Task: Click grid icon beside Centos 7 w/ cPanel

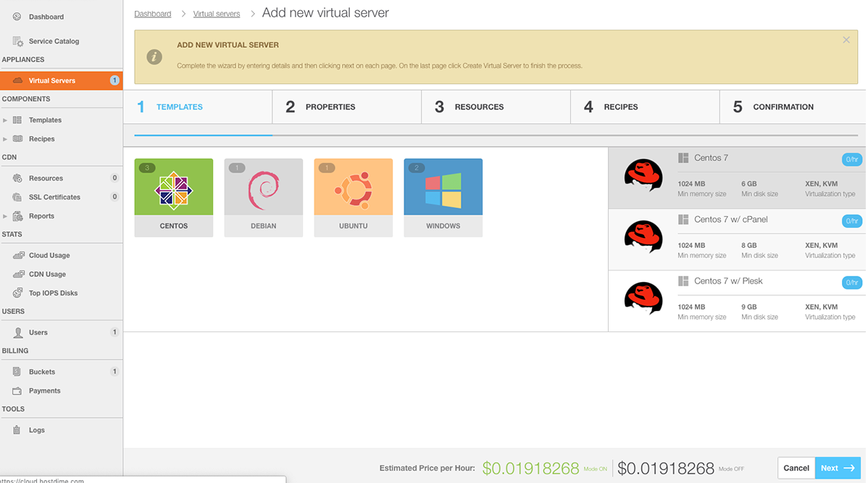Action: 683,219
